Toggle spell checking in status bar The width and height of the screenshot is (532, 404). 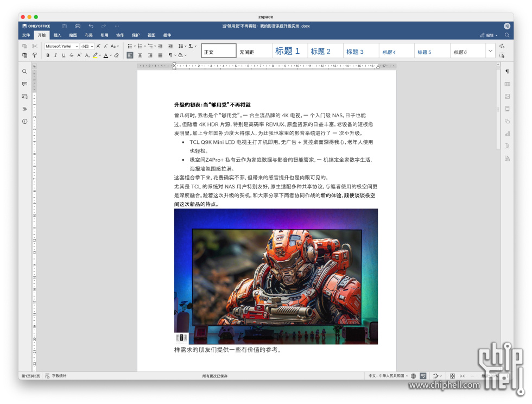click(x=423, y=376)
